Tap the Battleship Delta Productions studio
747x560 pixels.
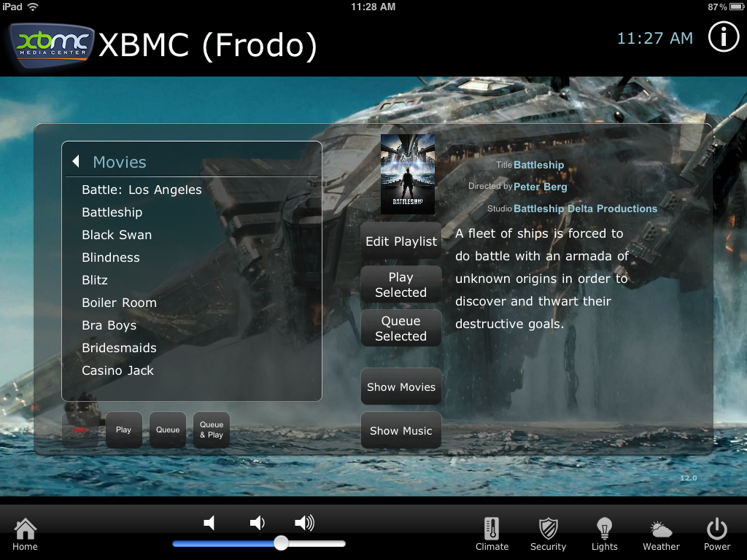click(x=586, y=209)
